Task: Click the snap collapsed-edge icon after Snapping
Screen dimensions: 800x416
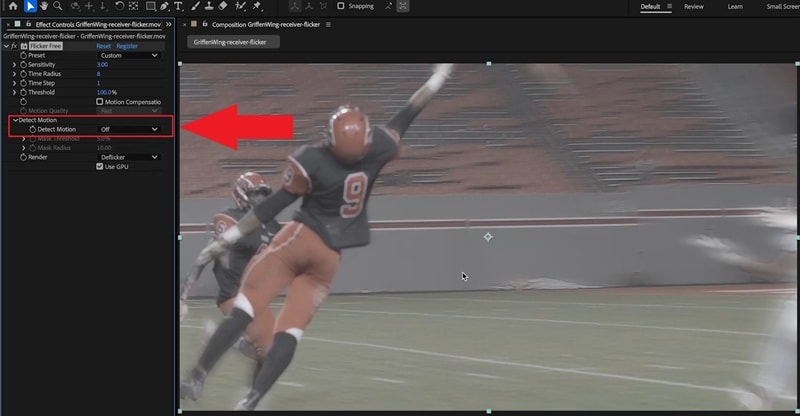Action: 388,6
